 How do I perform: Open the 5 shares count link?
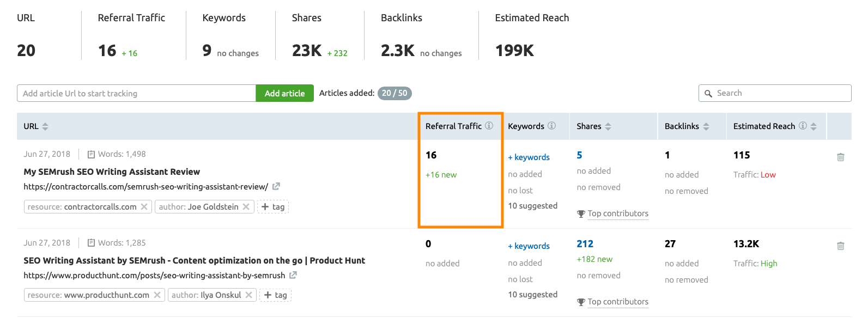point(579,155)
